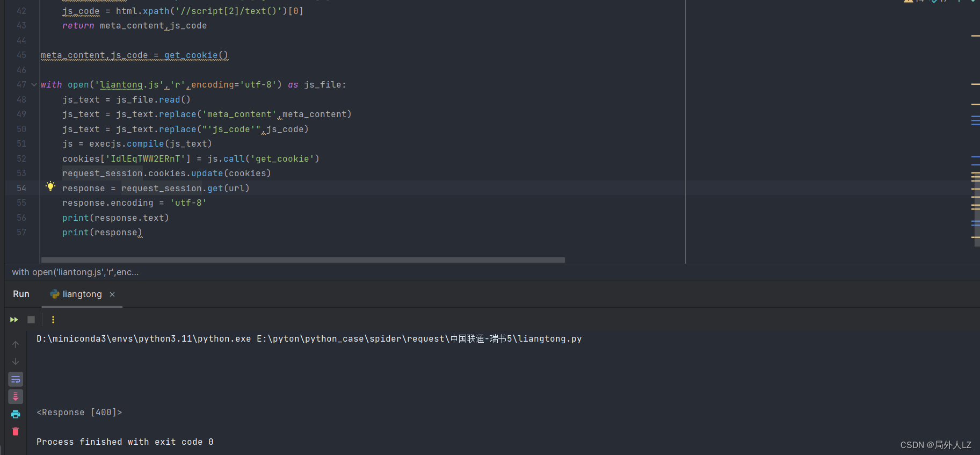Viewport: 980px width, 455px height.
Task: Open more run toolbar options
Action: tap(53, 320)
